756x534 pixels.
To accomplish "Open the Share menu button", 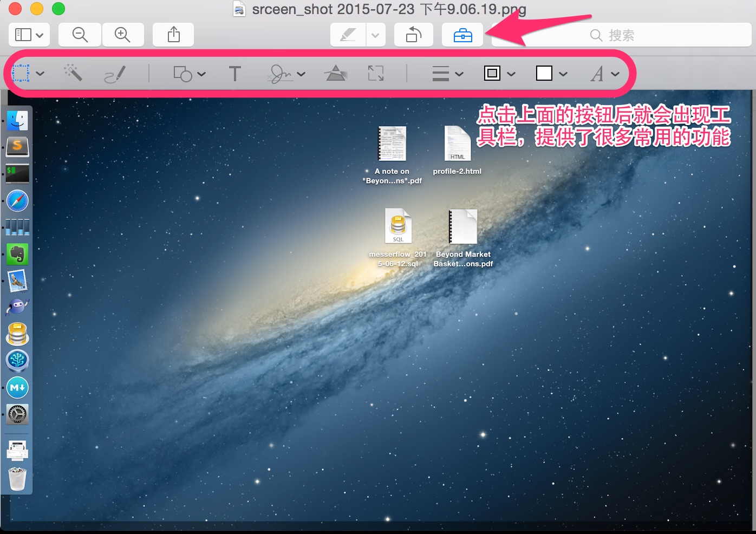I will tap(173, 35).
